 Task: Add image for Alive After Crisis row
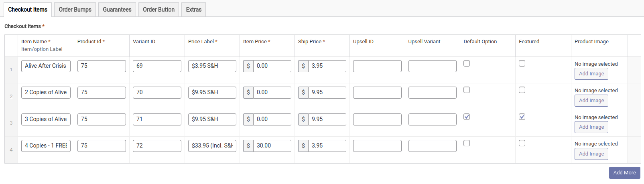click(x=591, y=74)
